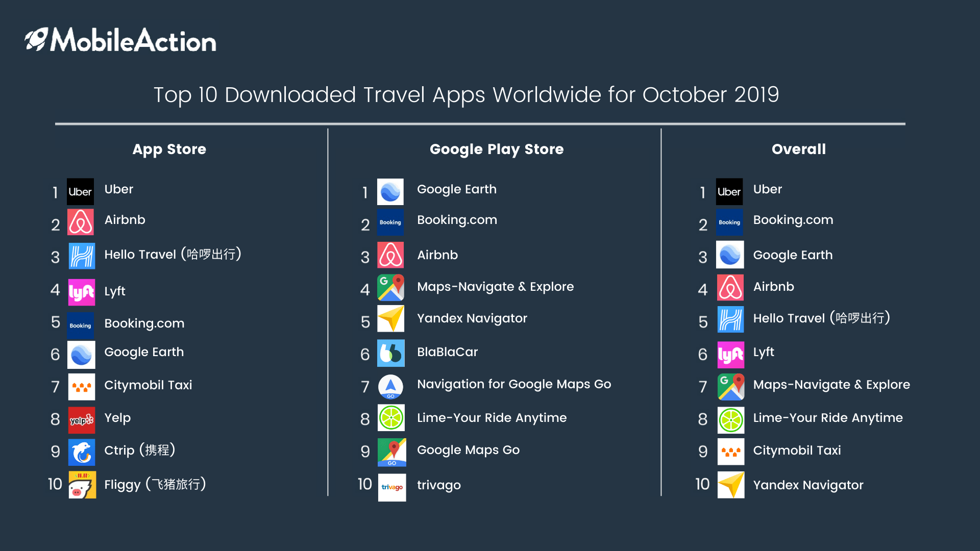This screenshot has width=980, height=551.
Task: Click the Airbnb icon in Google Play list
Action: pos(391,255)
